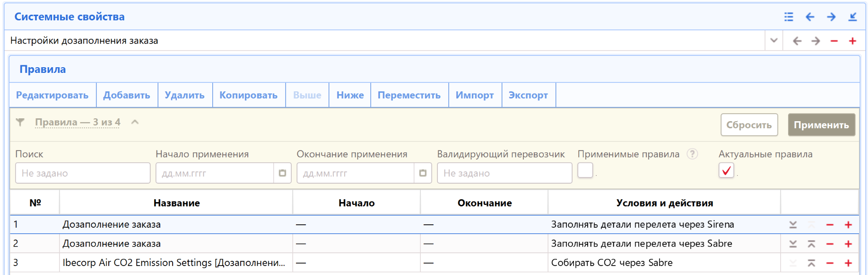
Task: Add rule after row 2 using plus icon
Action: tap(848, 244)
